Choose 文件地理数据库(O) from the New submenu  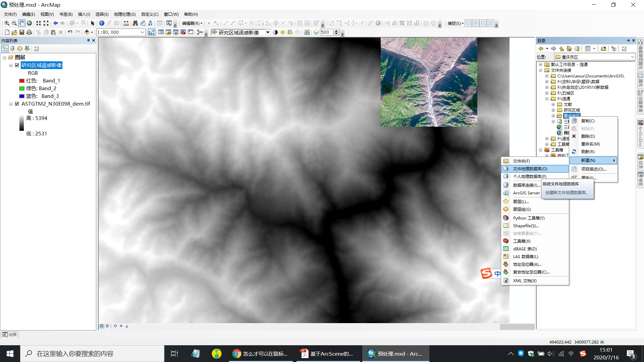pos(530,169)
